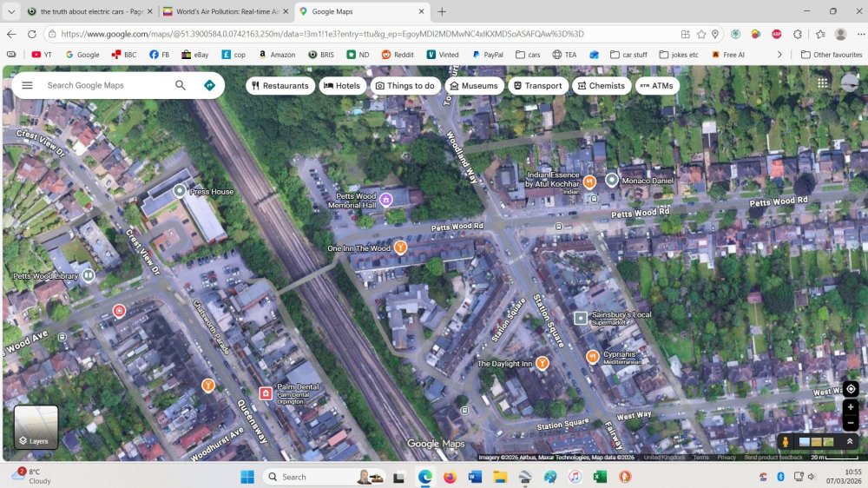Open Excel from the taskbar
868x488 pixels.
[600, 477]
